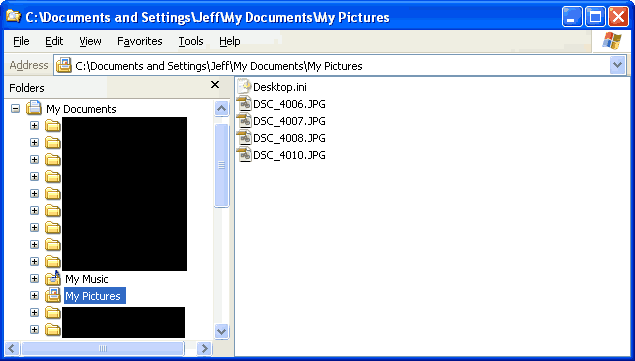
Task: Expand the My Pictures folder node
Action: 34,296
